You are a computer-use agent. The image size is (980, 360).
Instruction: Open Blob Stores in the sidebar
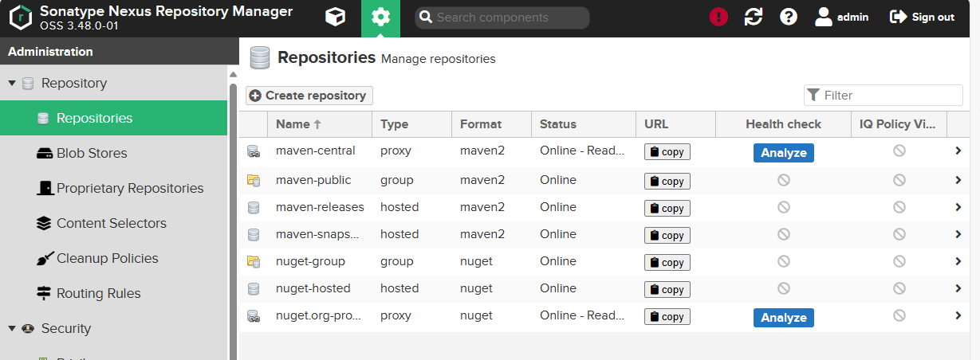(113, 153)
